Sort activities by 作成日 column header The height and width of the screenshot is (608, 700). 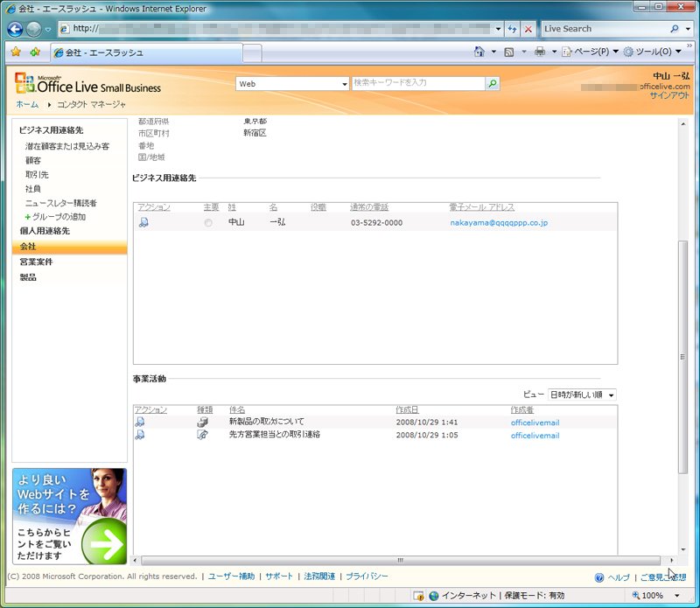pos(407,409)
